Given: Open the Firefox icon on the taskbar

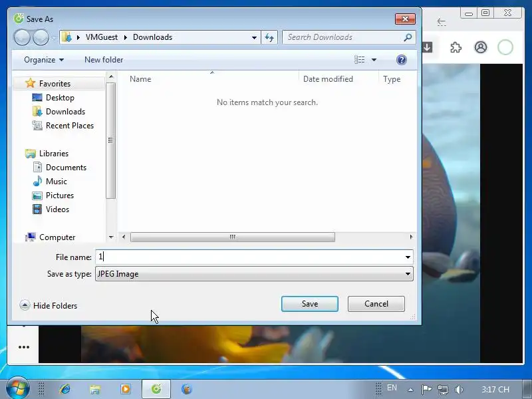Looking at the screenshot, I should tap(187, 389).
